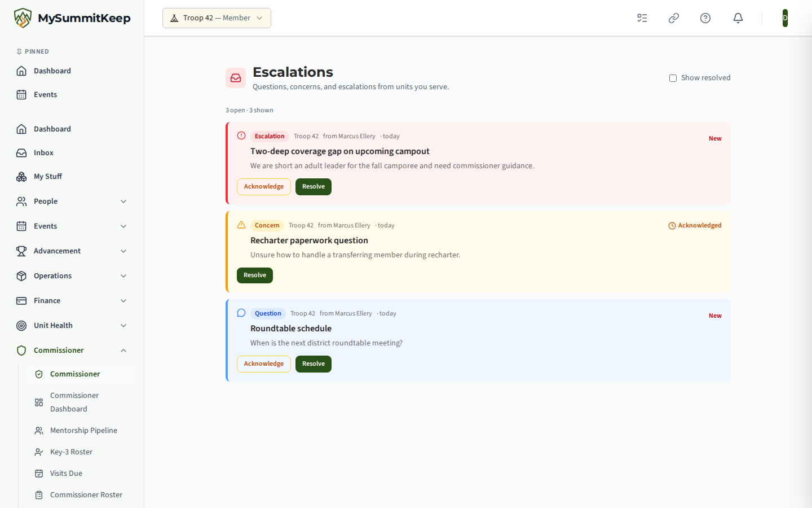Image resolution: width=812 pixels, height=508 pixels.
Task: Click the Commissioner Roster clipboard icon
Action: (39, 495)
